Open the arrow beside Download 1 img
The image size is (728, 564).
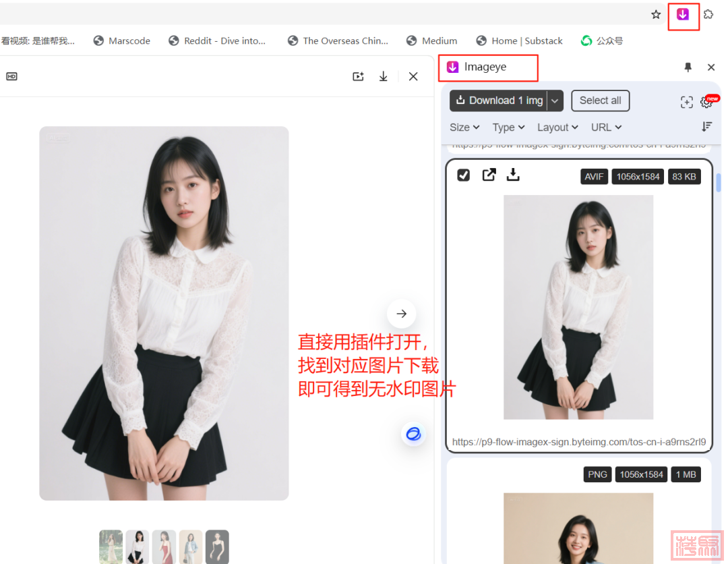point(555,101)
